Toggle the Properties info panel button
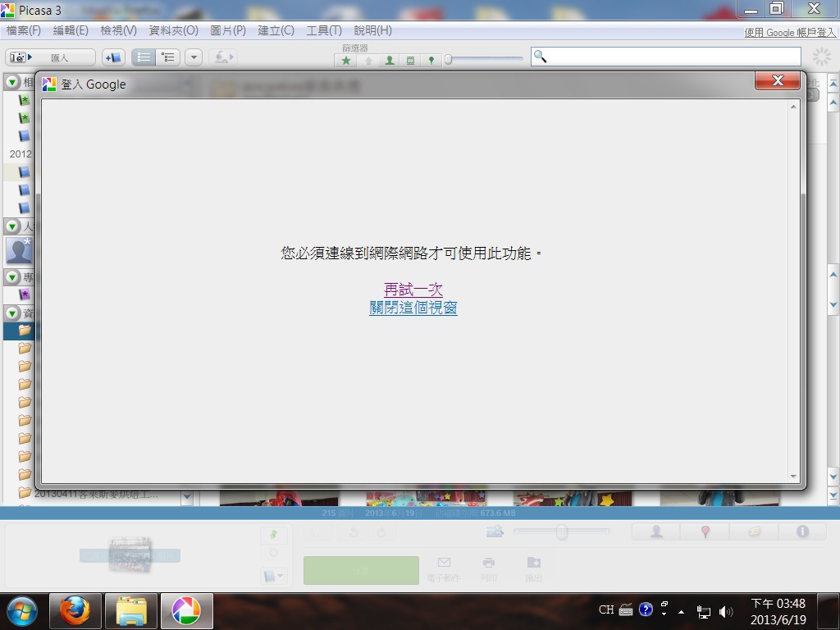Viewport: 840px width, 630px height. [802, 532]
